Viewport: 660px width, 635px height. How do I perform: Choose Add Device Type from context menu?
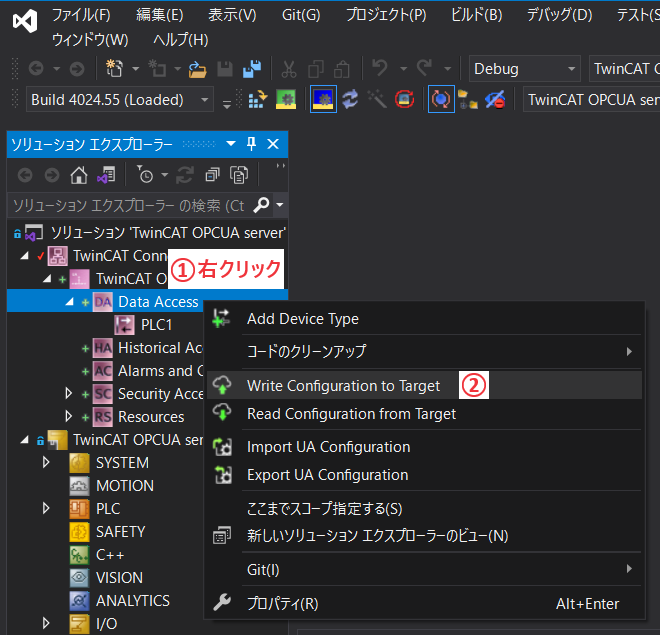(424, 319)
